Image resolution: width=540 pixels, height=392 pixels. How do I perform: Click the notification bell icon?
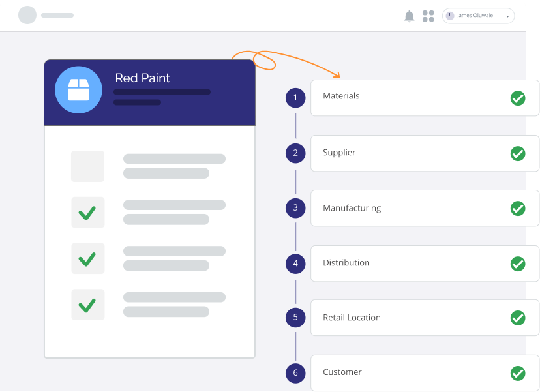click(x=410, y=16)
